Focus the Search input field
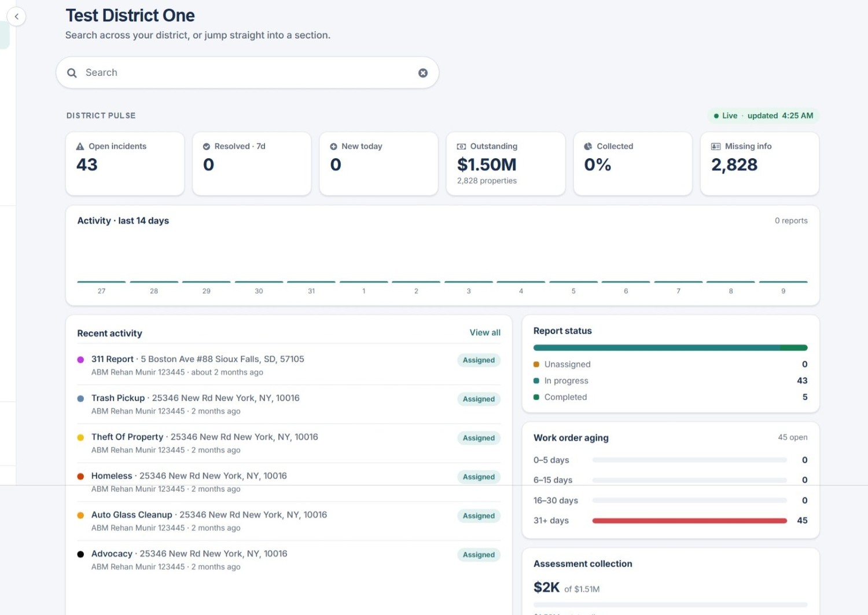 (x=247, y=73)
